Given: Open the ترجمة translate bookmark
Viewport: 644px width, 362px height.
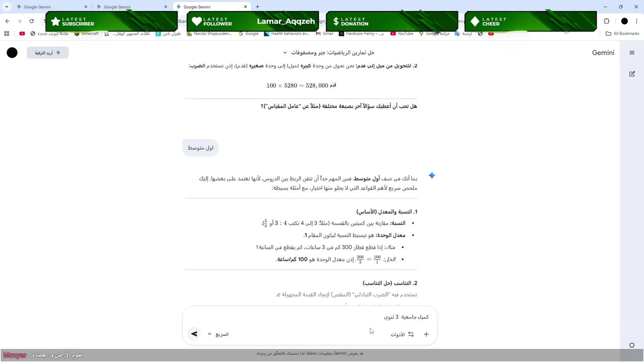Looking at the screenshot, I should point(463,34).
